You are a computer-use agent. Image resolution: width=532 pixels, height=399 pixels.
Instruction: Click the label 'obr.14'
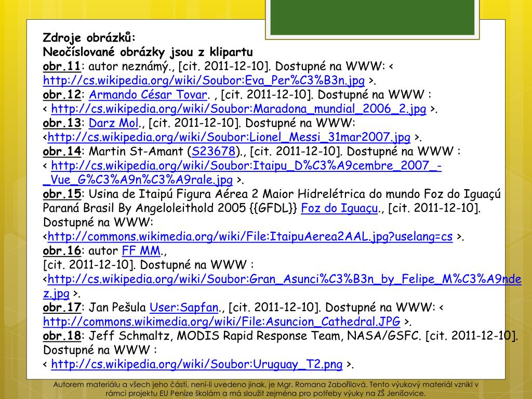click(x=62, y=151)
